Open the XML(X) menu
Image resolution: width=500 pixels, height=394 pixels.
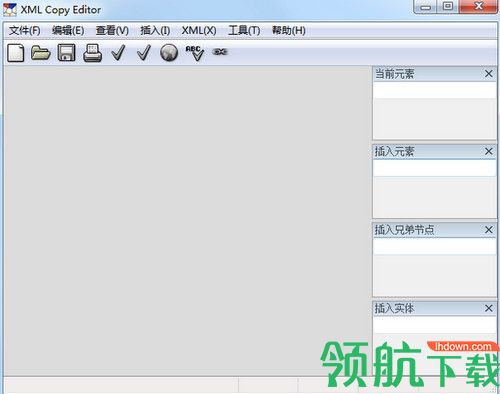pyautogui.click(x=199, y=31)
